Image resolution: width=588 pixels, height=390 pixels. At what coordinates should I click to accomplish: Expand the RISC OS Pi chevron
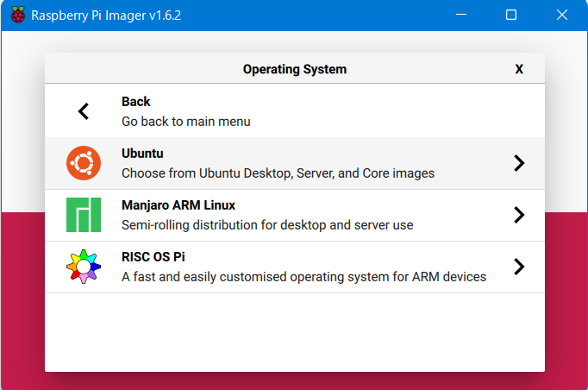[x=519, y=267]
